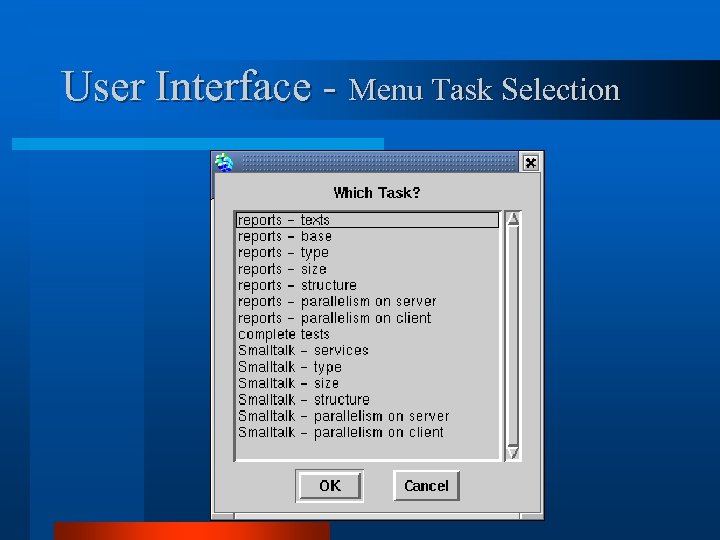
Task: Click the globe icon in dialog title bar
Action: click(x=224, y=163)
